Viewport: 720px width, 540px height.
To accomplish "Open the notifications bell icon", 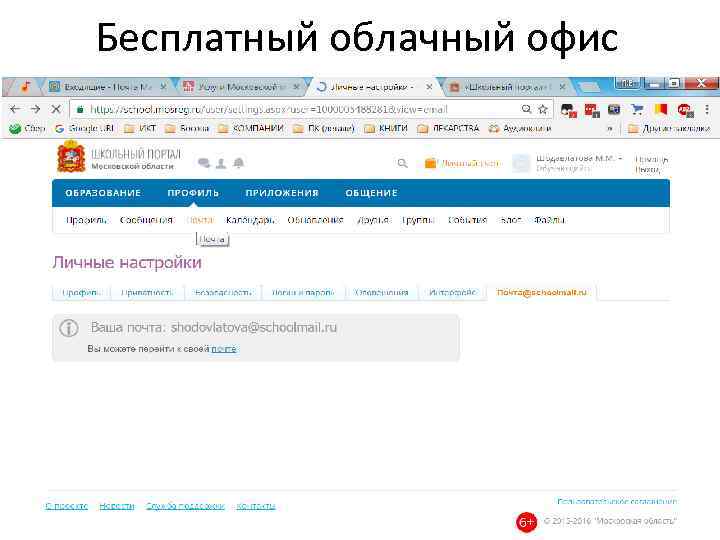I will tap(239, 163).
